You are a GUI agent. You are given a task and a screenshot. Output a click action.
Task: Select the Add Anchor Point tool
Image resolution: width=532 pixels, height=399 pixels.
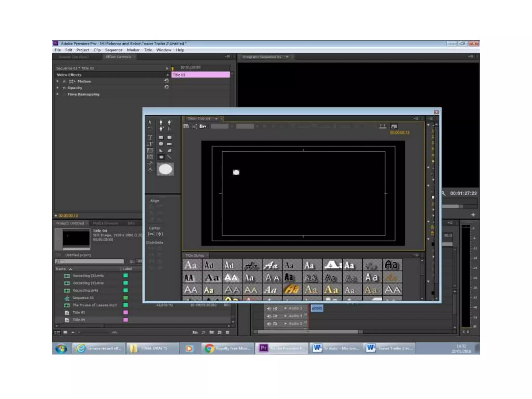tap(161, 129)
